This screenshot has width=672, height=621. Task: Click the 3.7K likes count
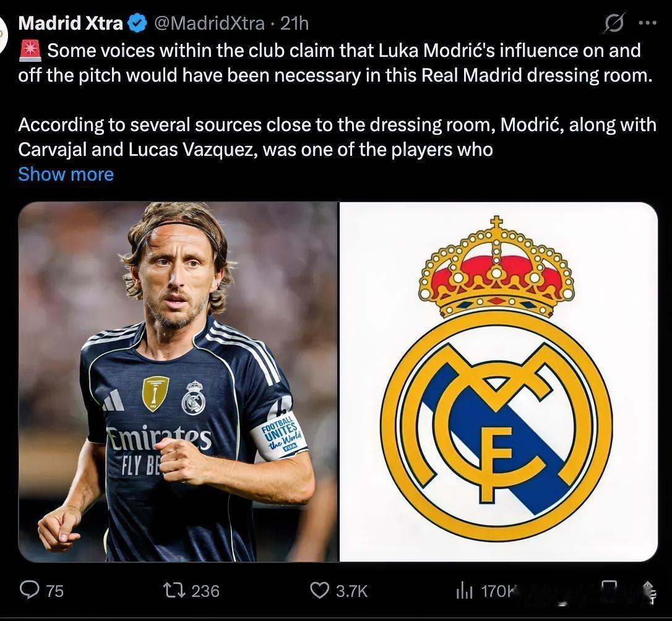pyautogui.click(x=351, y=591)
